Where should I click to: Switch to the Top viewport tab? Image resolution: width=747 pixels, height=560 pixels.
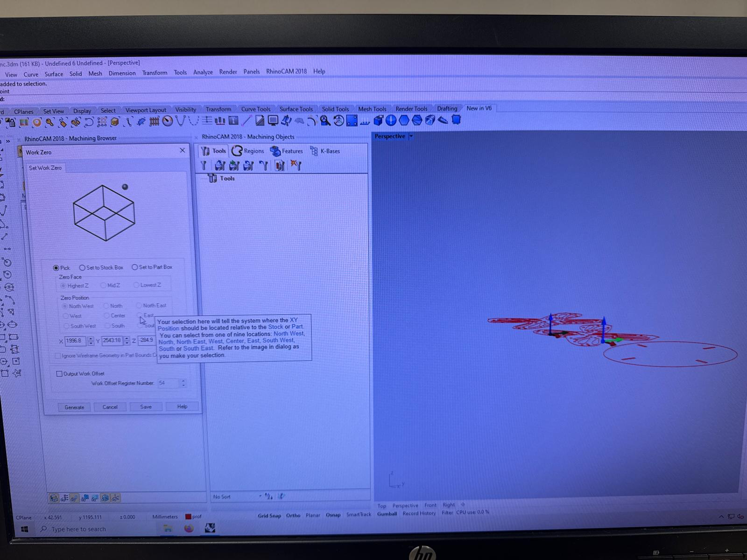(x=382, y=506)
